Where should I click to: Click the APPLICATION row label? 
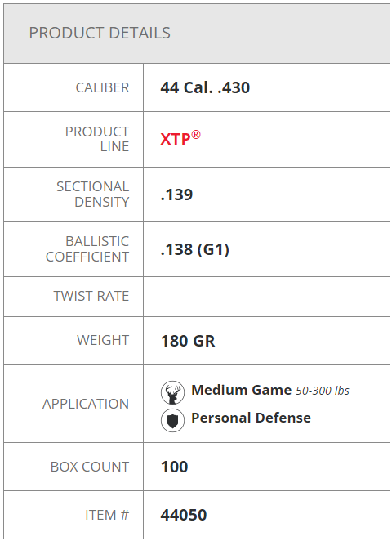(86, 404)
